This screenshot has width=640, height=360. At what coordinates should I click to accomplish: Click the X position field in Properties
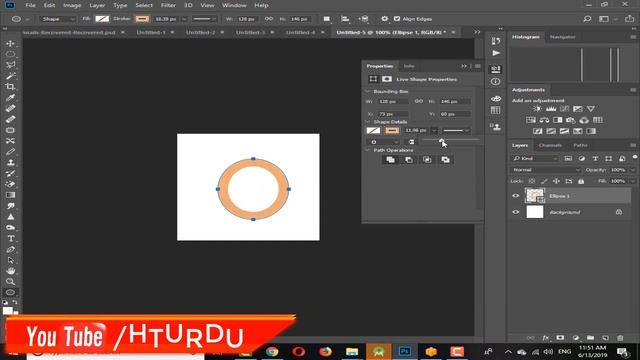point(393,114)
